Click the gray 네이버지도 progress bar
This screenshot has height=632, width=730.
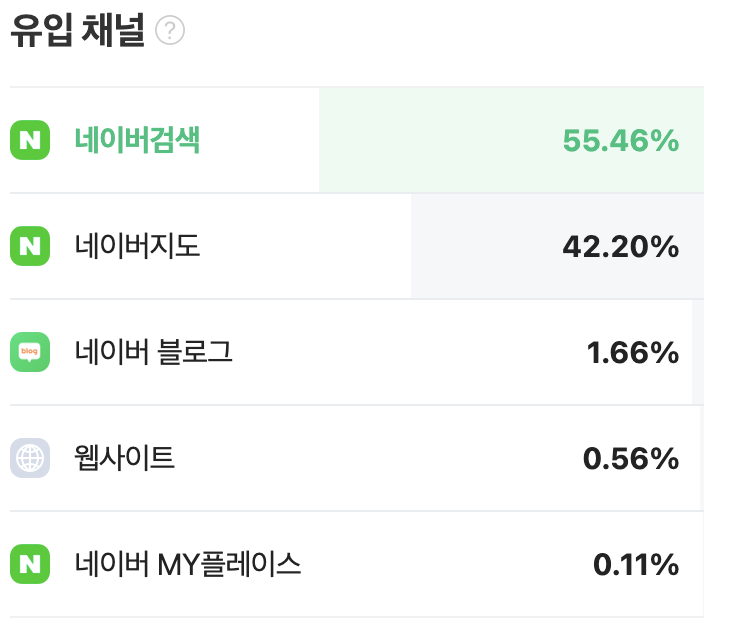(x=557, y=246)
